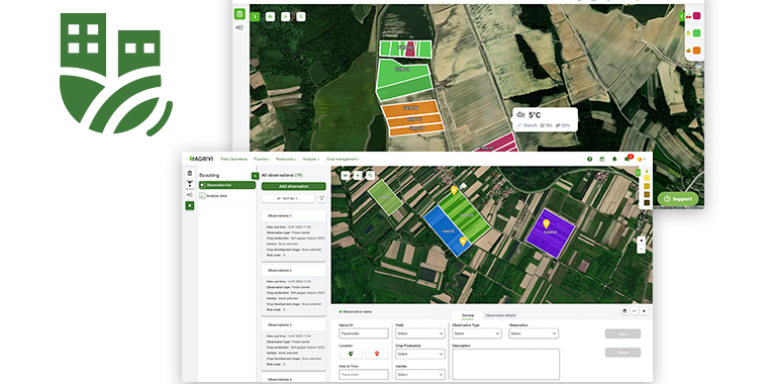
Task: Click the green field location button
Action: [x=351, y=353]
